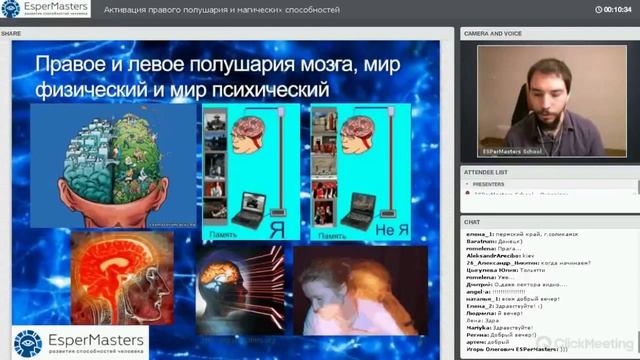640x360 pixels.
Task: Click chat message from елена_1
Action: [x=522, y=234]
